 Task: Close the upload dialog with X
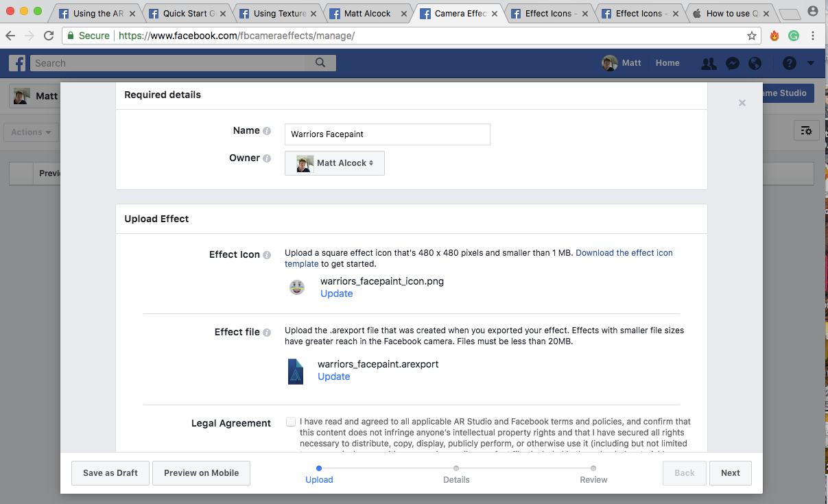pos(742,103)
